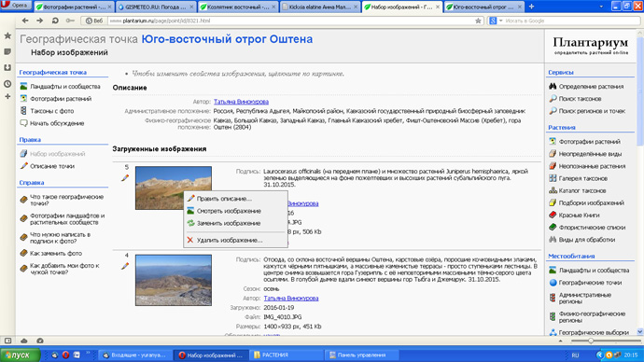
Task: Switch to the Юго-восточный отрог tab
Action: point(483,7)
